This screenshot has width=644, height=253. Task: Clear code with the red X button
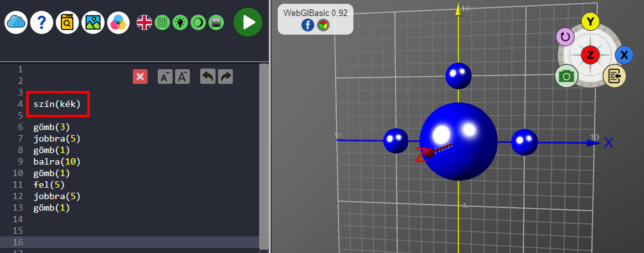coord(140,77)
